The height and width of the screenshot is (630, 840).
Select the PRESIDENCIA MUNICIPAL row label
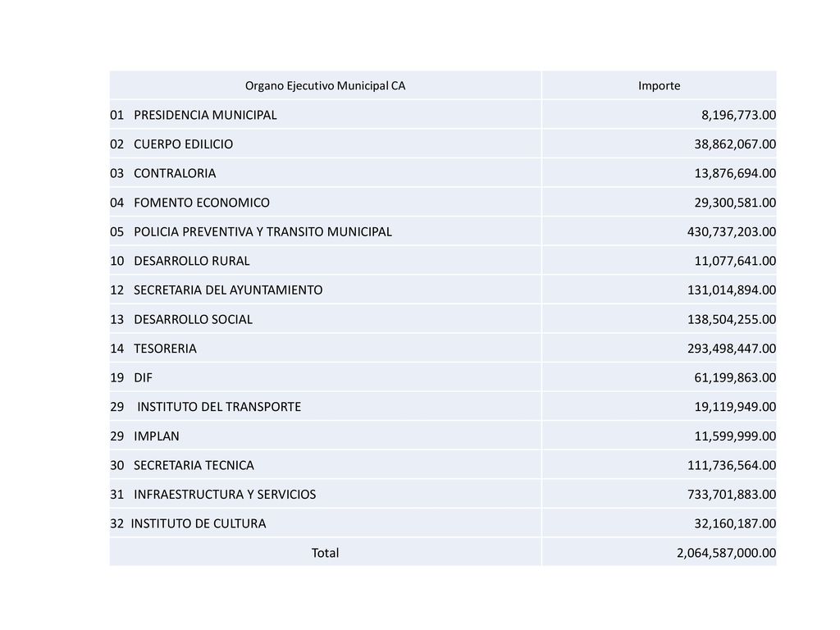(x=205, y=115)
